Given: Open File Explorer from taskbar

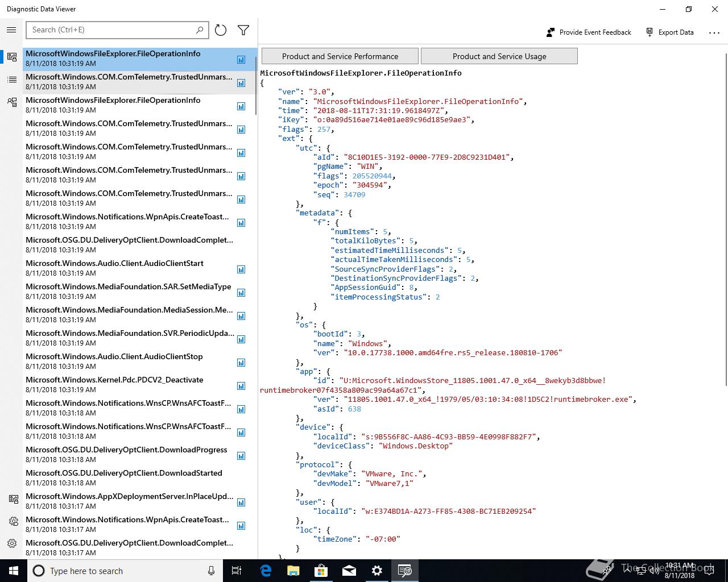Looking at the screenshot, I should pyautogui.click(x=293, y=571).
